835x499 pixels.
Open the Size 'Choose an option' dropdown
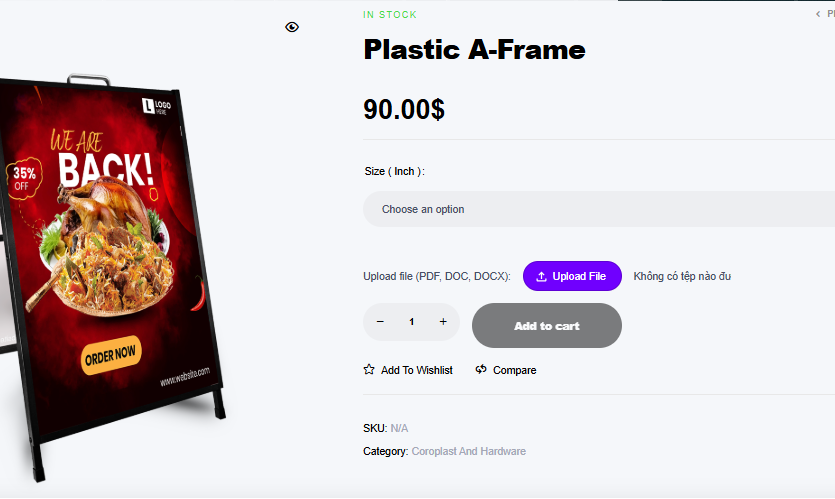pyautogui.click(x=598, y=209)
